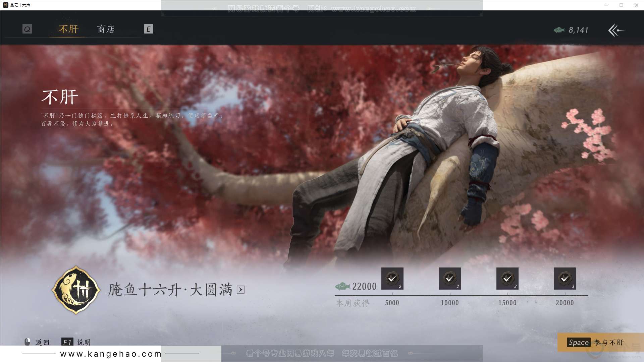Screen dimensions: 644x362
Task: Expand 腌鱼十六升·大圆满 details arrow
Action: tap(240, 290)
